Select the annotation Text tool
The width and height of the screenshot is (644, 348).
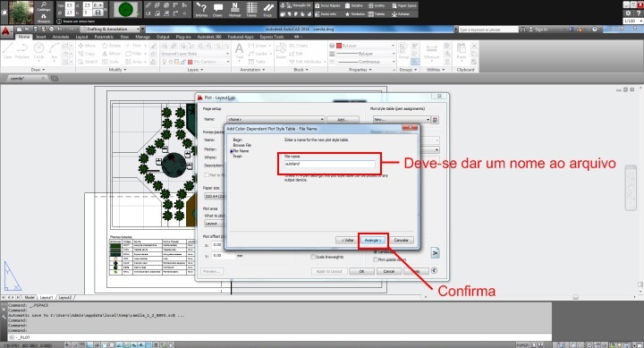pos(239,52)
